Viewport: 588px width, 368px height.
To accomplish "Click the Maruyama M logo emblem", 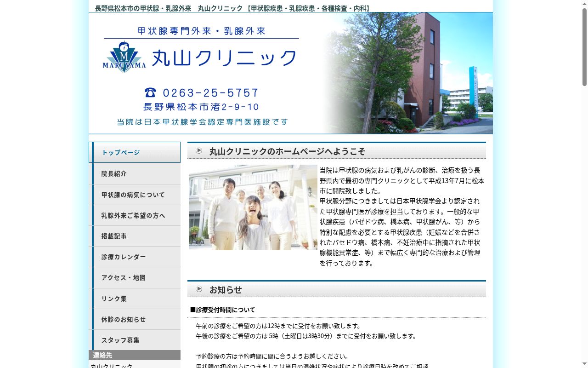I will [124, 57].
